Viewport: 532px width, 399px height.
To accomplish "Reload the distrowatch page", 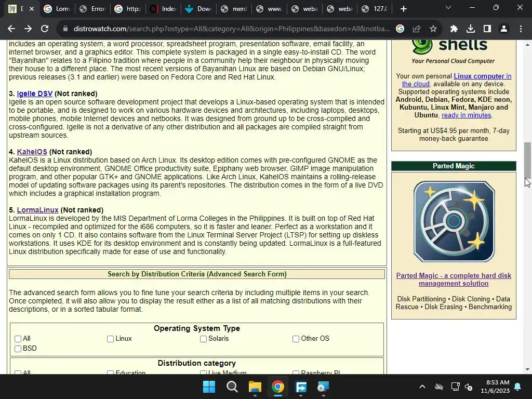I will (x=45, y=29).
